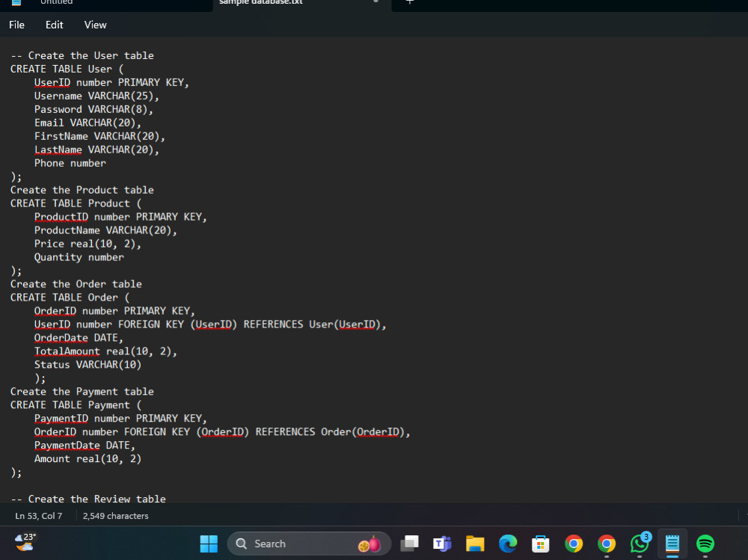The image size is (748, 560).
Task: Click the 'LastName VARCHAR(20),' line
Action: [96, 150]
